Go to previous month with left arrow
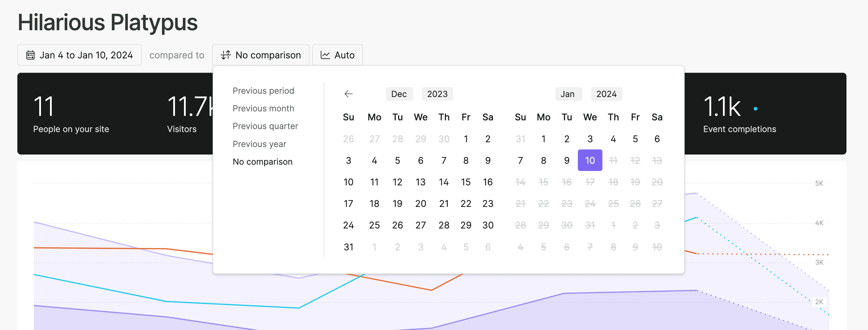 coord(348,94)
